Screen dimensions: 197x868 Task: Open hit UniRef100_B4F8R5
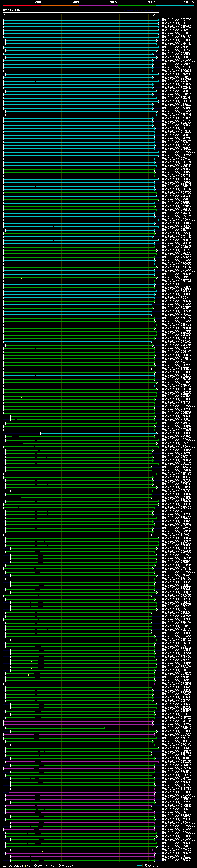177,26
